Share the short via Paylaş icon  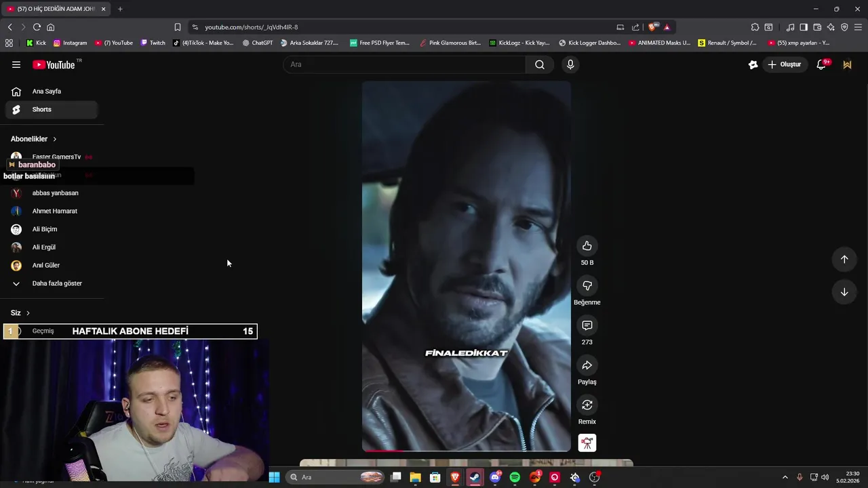click(587, 365)
